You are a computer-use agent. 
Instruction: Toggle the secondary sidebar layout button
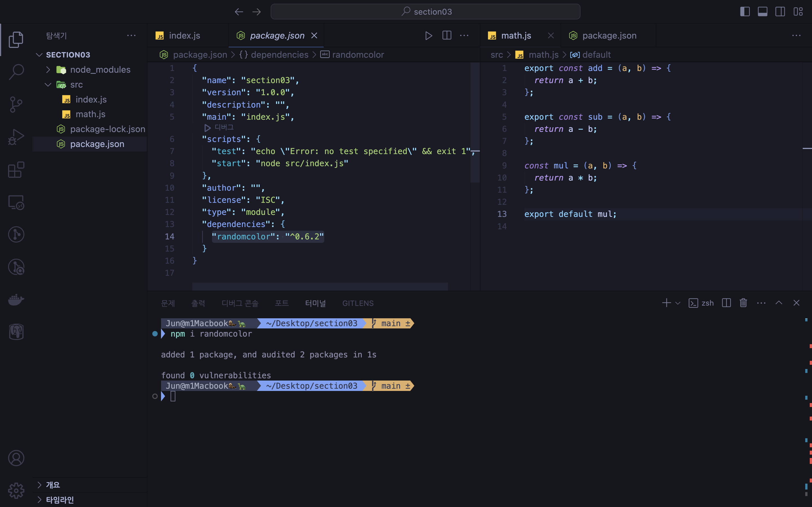780,12
